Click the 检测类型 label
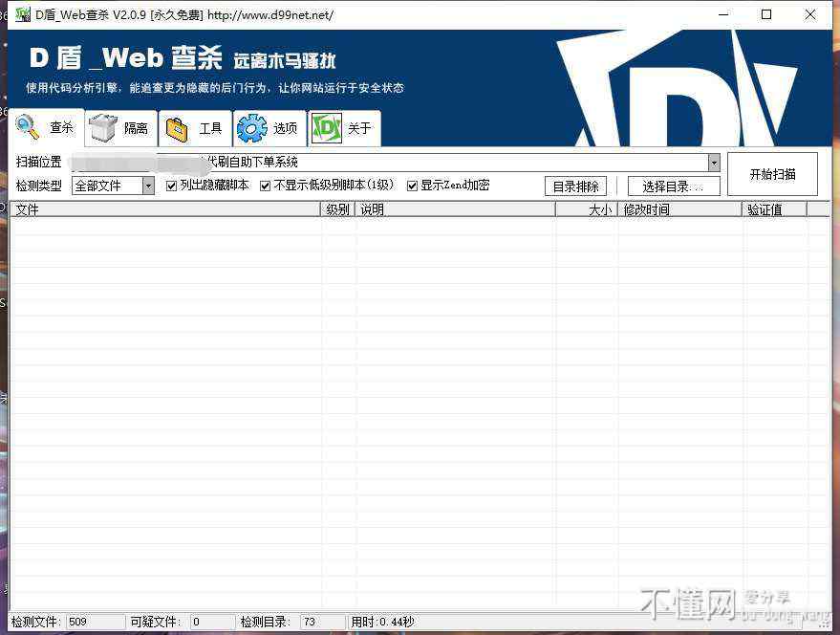Screen dimensions: 840x635 click(x=38, y=186)
